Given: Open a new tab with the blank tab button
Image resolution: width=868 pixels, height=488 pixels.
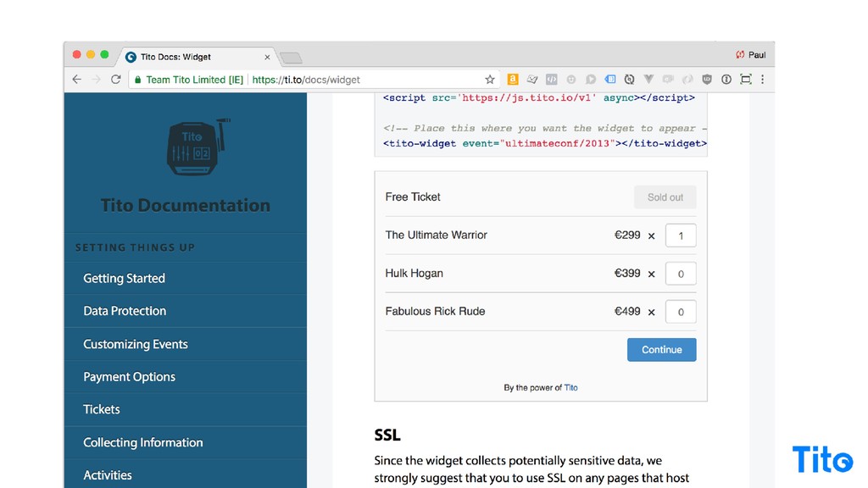Looking at the screenshot, I should 291,58.
